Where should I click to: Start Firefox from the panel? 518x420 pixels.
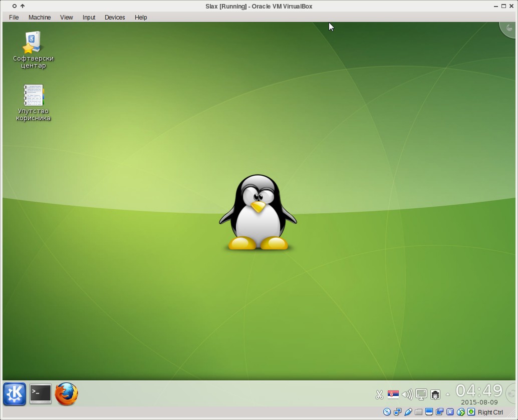point(67,394)
